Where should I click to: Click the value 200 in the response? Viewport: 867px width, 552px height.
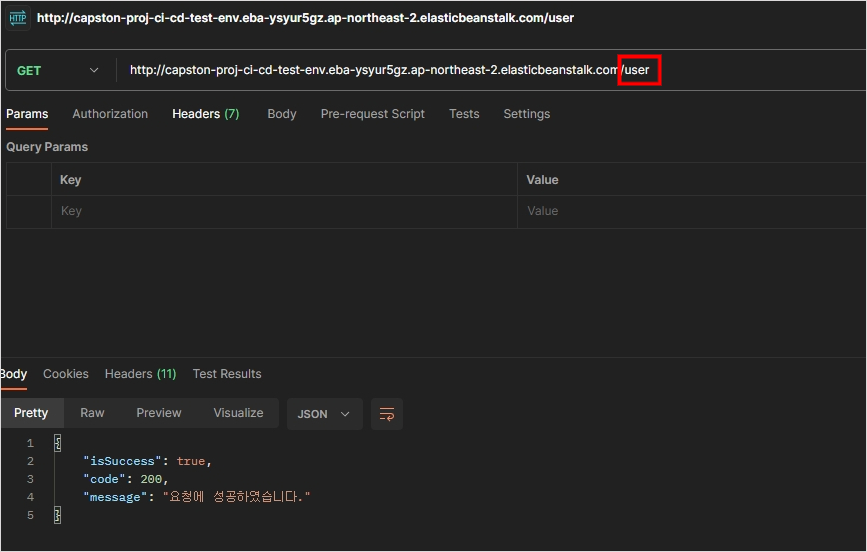coord(151,479)
